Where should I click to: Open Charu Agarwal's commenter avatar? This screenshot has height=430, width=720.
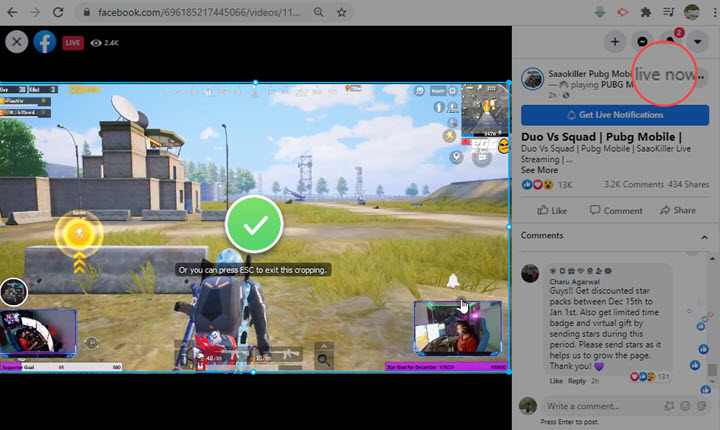click(530, 273)
